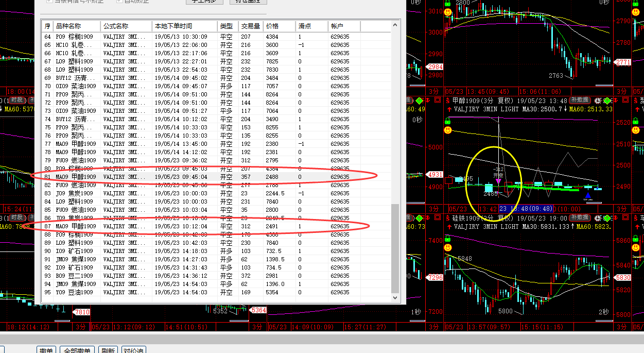The image size is (644, 353).
Task: Click the 2771 current price tag
Action: point(623,62)
